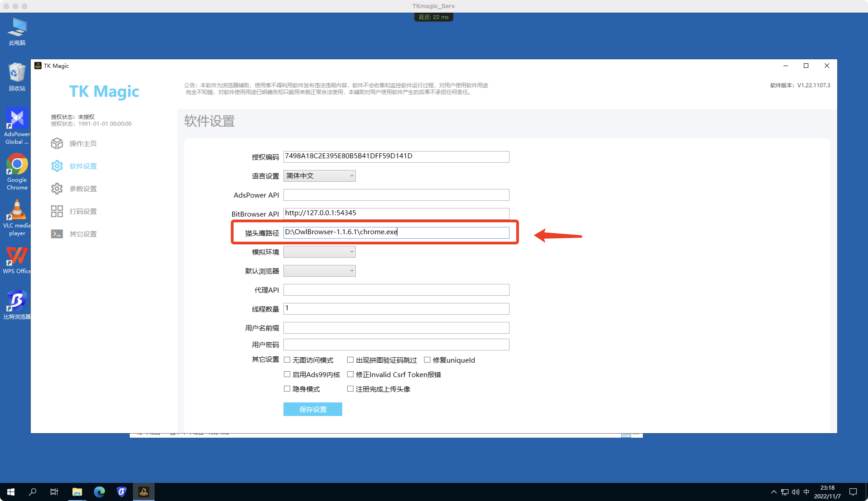Click the 保存设置 button
This screenshot has height=501, width=868.
pyautogui.click(x=312, y=409)
